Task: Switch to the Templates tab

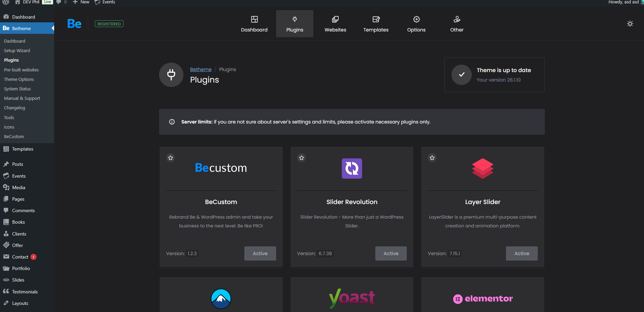Action: pos(376,24)
